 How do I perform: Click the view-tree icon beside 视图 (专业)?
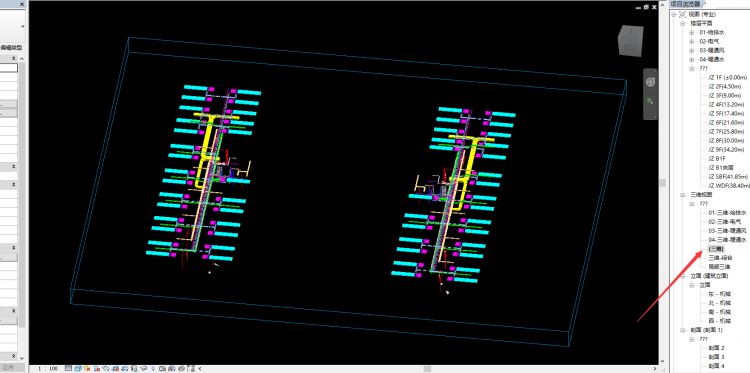tap(683, 14)
